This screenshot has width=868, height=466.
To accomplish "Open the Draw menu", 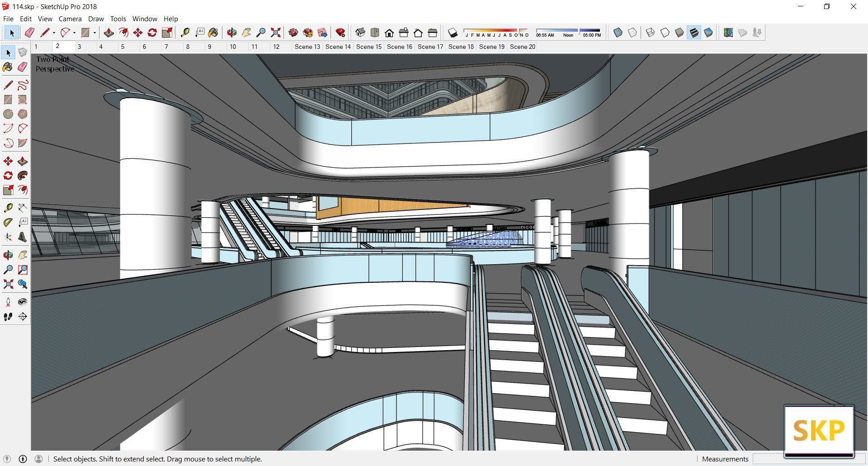I will coord(96,19).
